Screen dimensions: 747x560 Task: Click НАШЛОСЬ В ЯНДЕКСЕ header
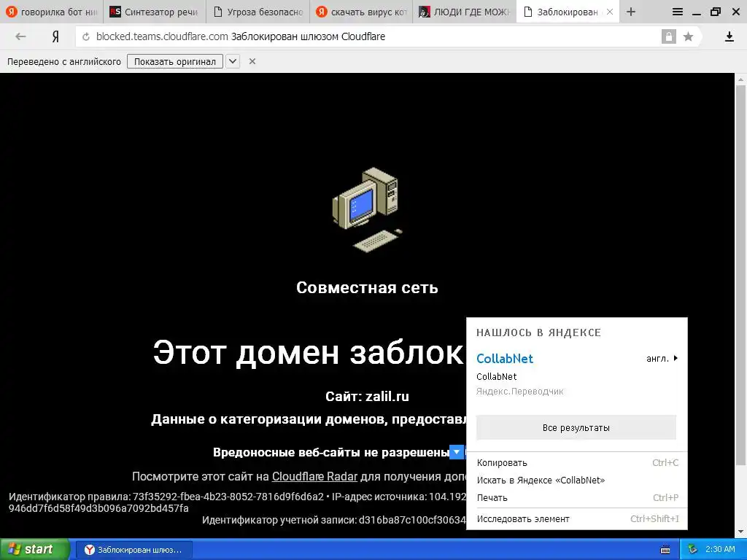(x=538, y=332)
